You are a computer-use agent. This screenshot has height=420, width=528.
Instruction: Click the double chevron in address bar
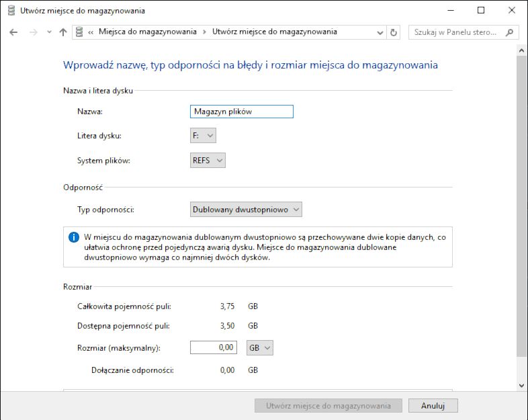pyautogui.click(x=91, y=32)
